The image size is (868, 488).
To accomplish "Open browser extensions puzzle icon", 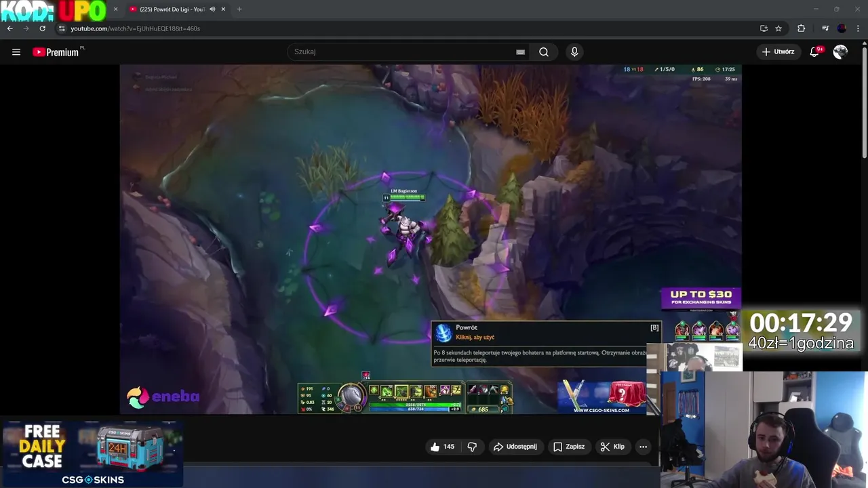I will pos(801,28).
